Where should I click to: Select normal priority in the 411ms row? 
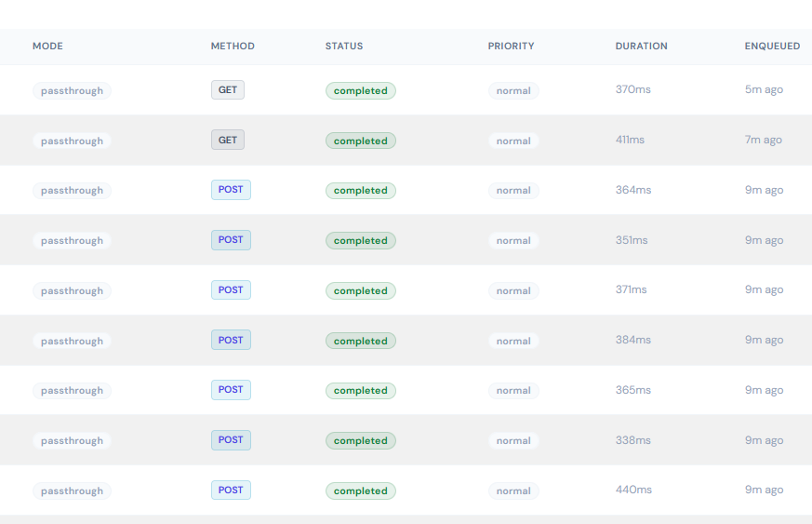pos(513,141)
